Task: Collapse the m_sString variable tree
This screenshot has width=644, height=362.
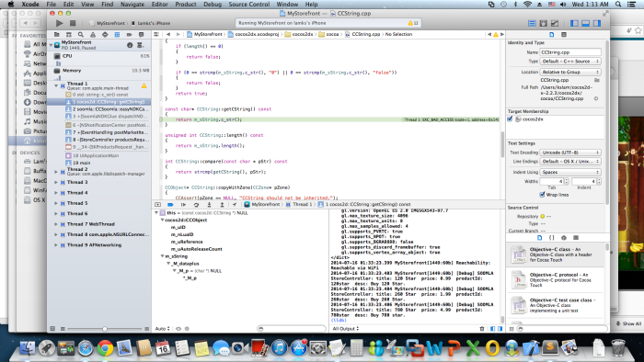Action: point(162,256)
